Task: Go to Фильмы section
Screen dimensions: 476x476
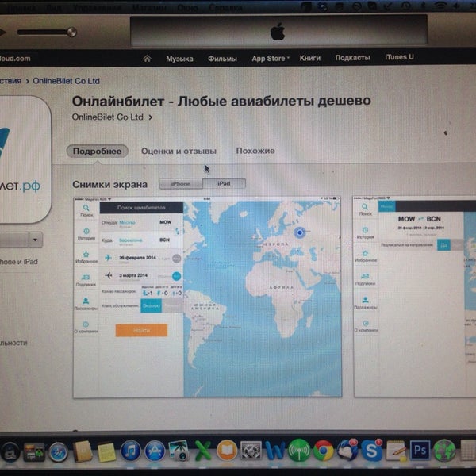Action: point(222,59)
